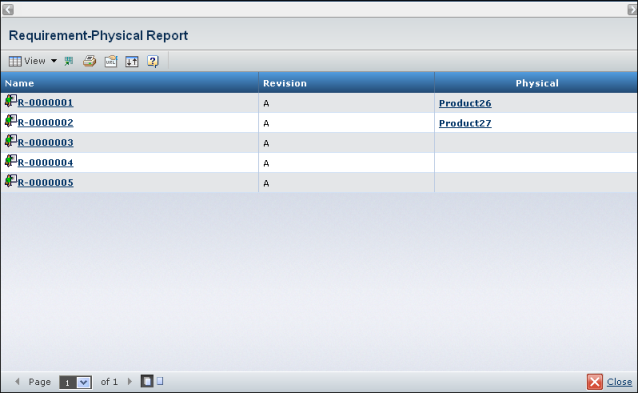Click requirement icon beside R-0000001

pos(11,101)
